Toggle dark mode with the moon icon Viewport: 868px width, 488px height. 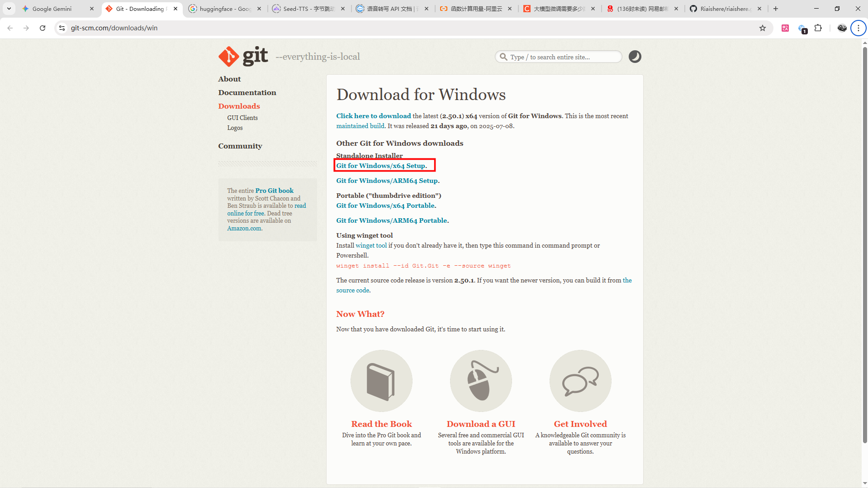[x=635, y=57]
